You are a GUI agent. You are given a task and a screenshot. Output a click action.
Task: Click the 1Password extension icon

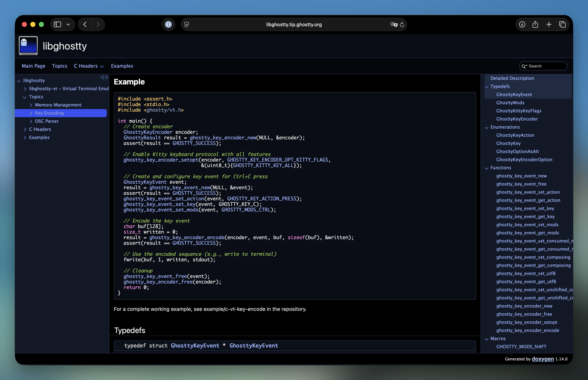[168, 24]
